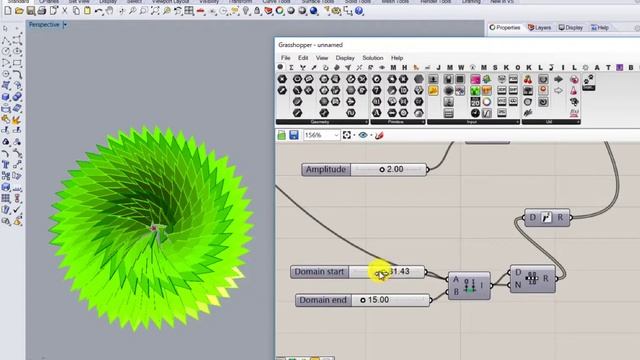Click the Perspective viewport title label
The width and height of the screenshot is (640, 360).
(x=44, y=25)
